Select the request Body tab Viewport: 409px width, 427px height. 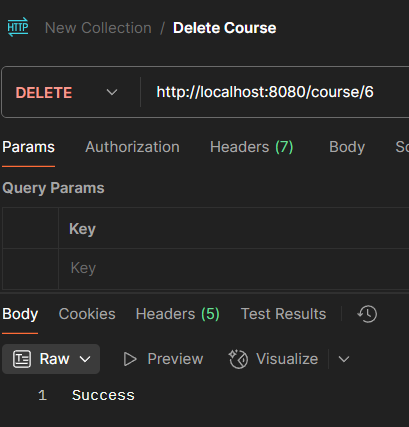coord(347,147)
